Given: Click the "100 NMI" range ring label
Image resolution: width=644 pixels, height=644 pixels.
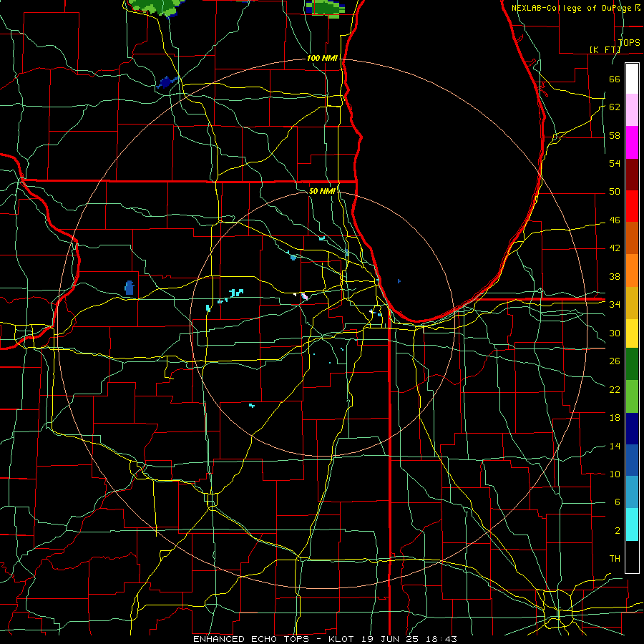Looking at the screenshot, I should [322, 59].
